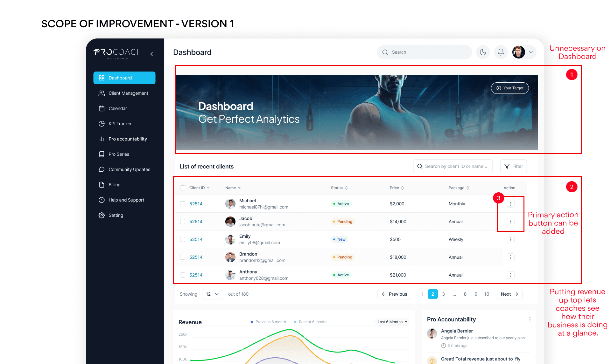Viewport: 611px width, 364px height.
Task: Toggle dark mode moon icon
Action: click(x=483, y=52)
